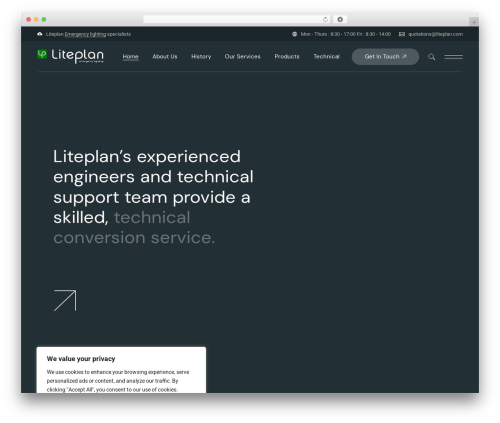Click the Get In Touch button
The image size is (500, 423).
(385, 57)
